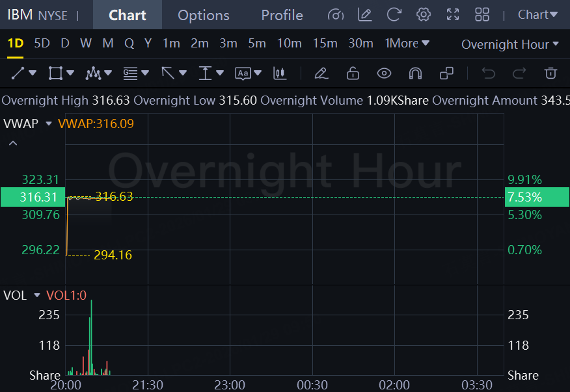Screen dimensions: 570x392
Task: Enter fullscreen chart mode
Action: coord(453,15)
